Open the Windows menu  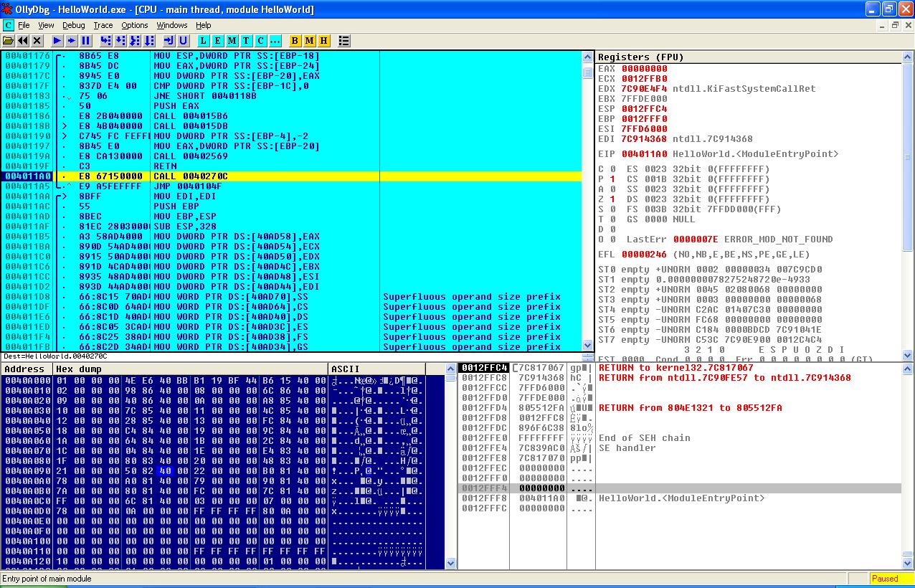[x=172, y=25]
